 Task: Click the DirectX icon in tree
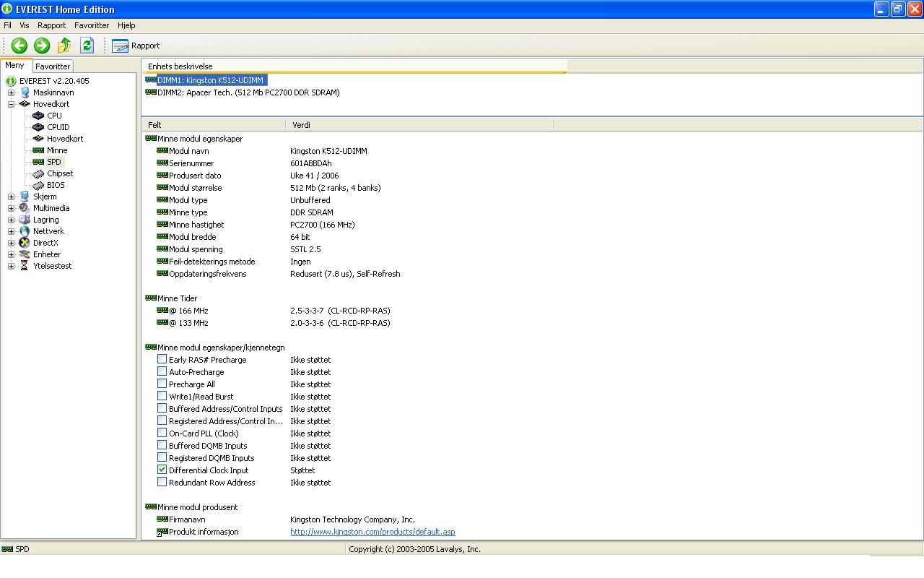point(25,243)
